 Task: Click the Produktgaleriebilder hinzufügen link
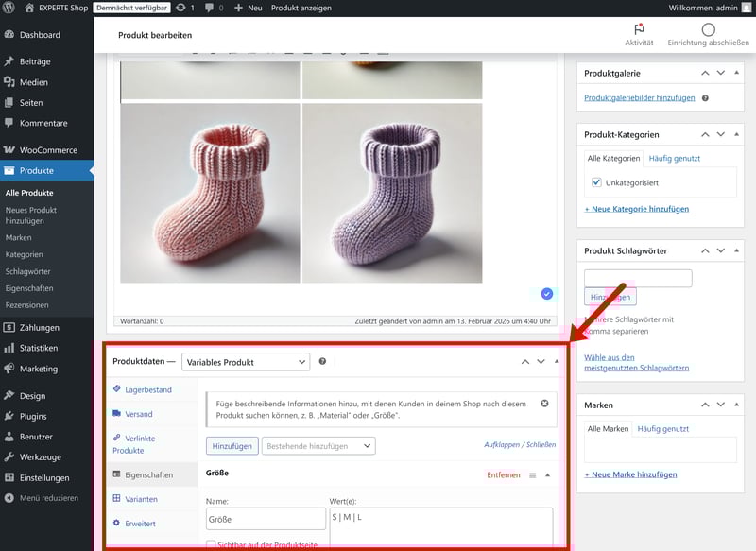[x=640, y=97]
